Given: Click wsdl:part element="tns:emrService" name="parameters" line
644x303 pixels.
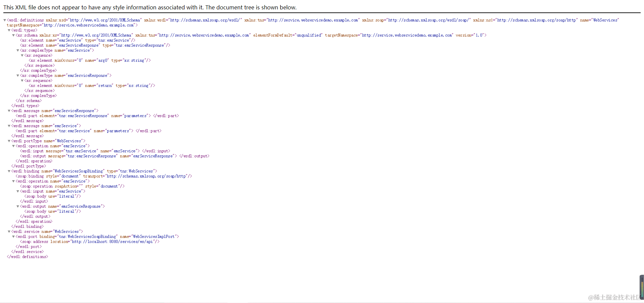Looking at the screenshot, I should [x=89, y=131].
